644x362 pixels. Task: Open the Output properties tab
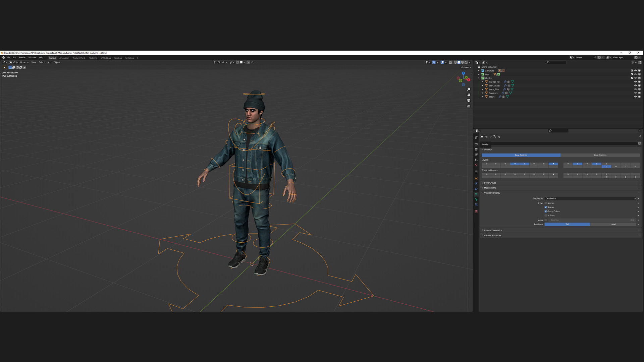(x=476, y=149)
